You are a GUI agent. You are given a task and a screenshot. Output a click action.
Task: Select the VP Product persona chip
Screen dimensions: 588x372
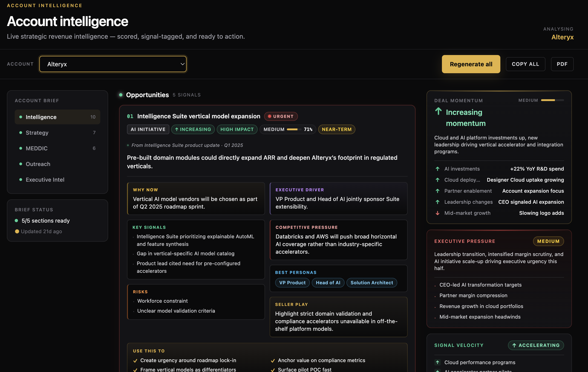(x=292, y=282)
